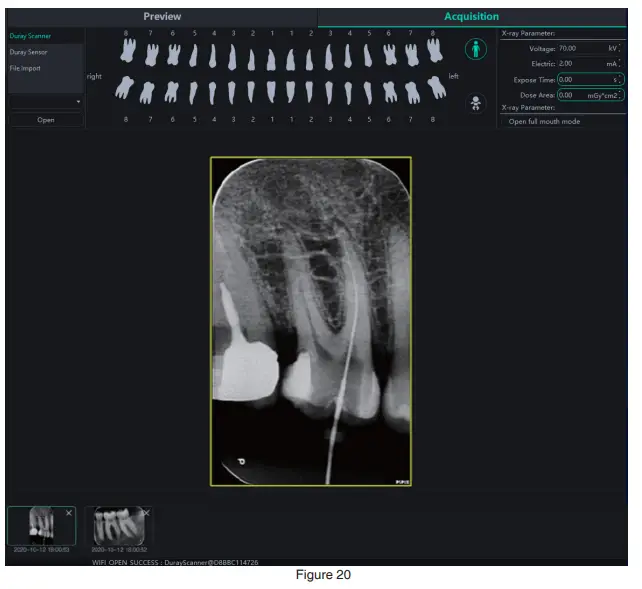Adjust the Expose Time stepper arrows
This screenshot has width=642, height=589.
click(619, 79)
